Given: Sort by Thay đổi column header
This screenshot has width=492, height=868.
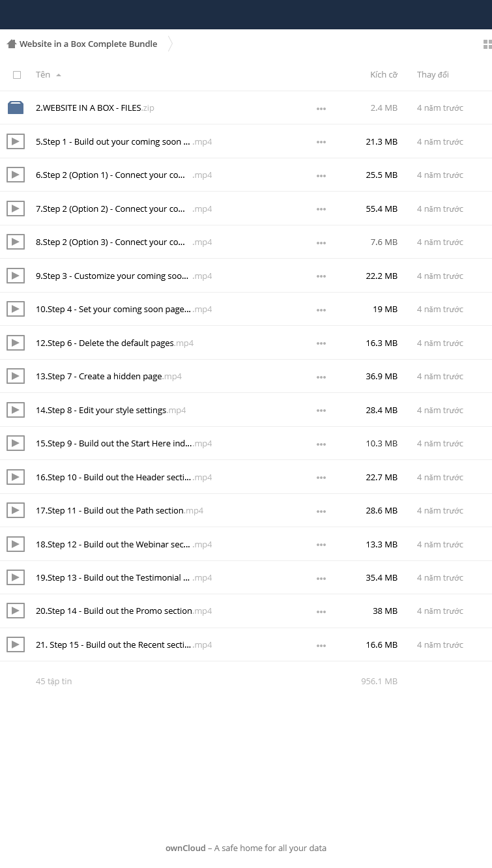Looking at the screenshot, I should (x=433, y=74).
